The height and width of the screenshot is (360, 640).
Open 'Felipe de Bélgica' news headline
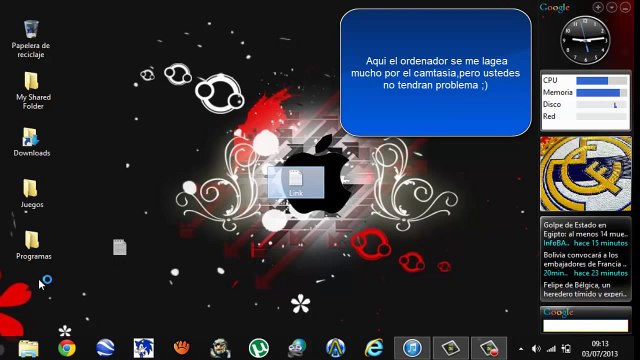pyautogui.click(x=584, y=289)
